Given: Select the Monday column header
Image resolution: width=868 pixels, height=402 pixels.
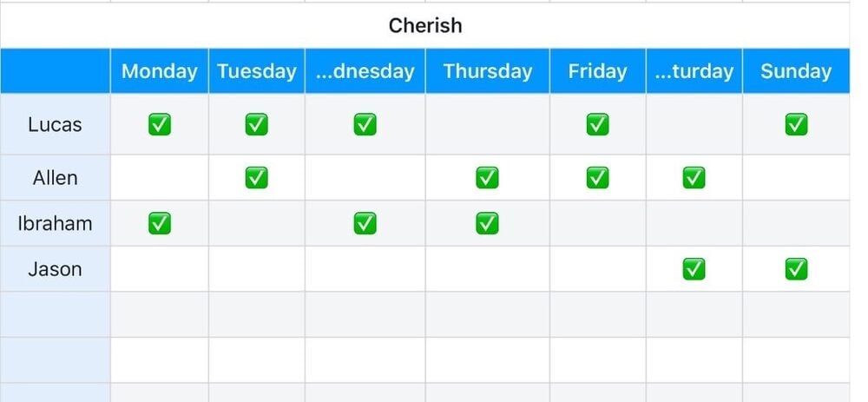Looking at the screenshot, I should pyautogui.click(x=159, y=71).
